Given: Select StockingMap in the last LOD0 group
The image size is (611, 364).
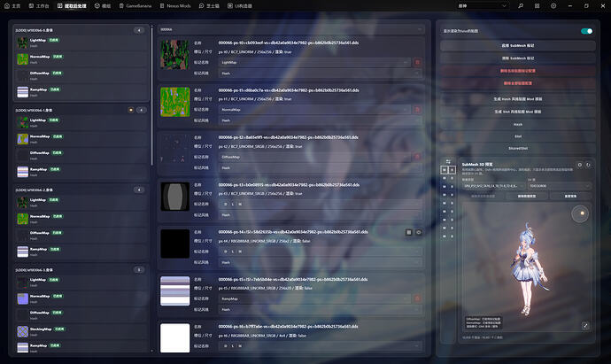Looking at the screenshot, I should click(81, 331).
